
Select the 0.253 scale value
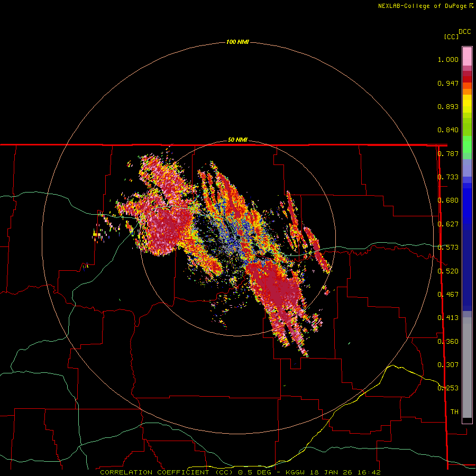[448, 388]
